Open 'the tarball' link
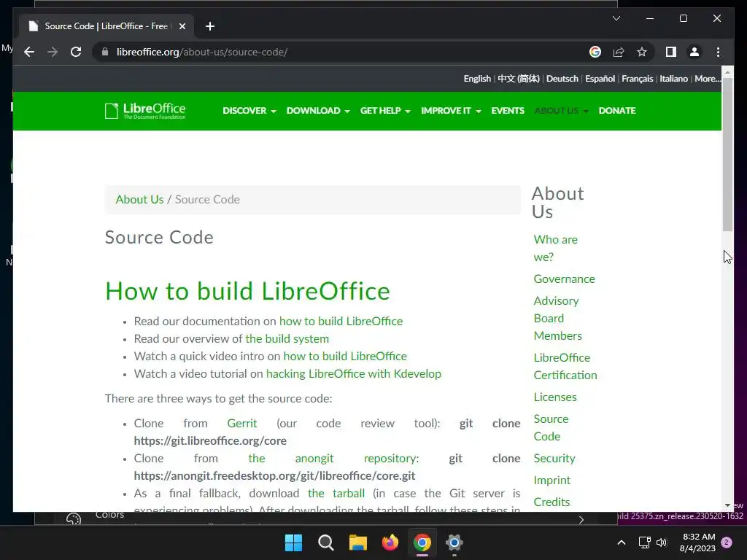 336,494
